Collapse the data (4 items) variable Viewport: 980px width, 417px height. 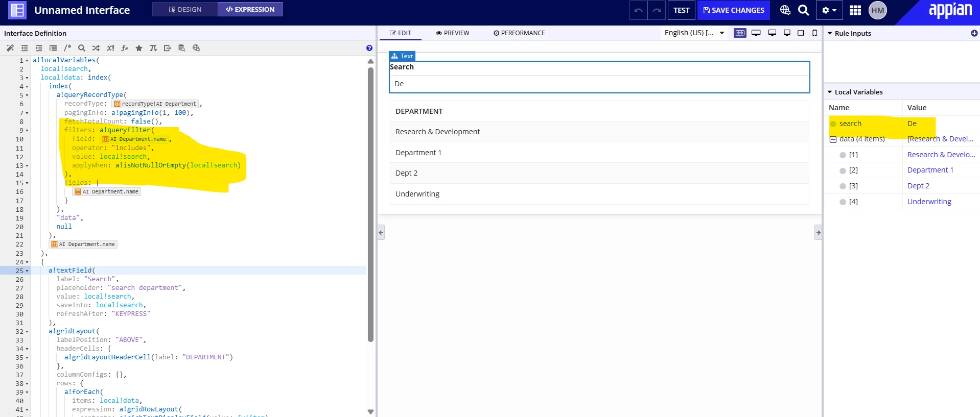tap(833, 139)
